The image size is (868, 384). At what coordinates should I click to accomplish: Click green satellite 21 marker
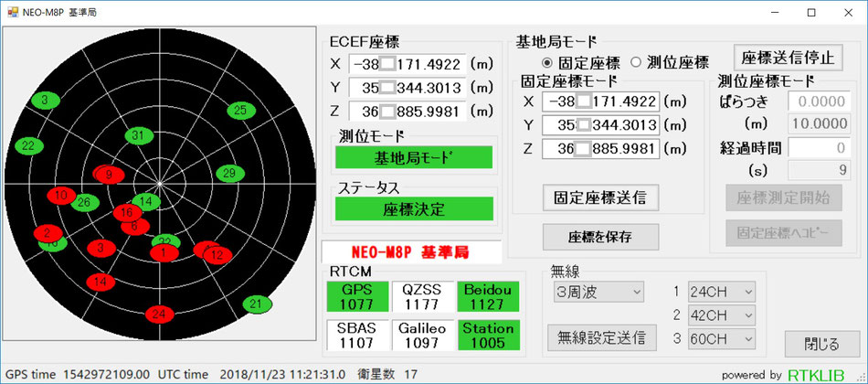[x=258, y=304]
